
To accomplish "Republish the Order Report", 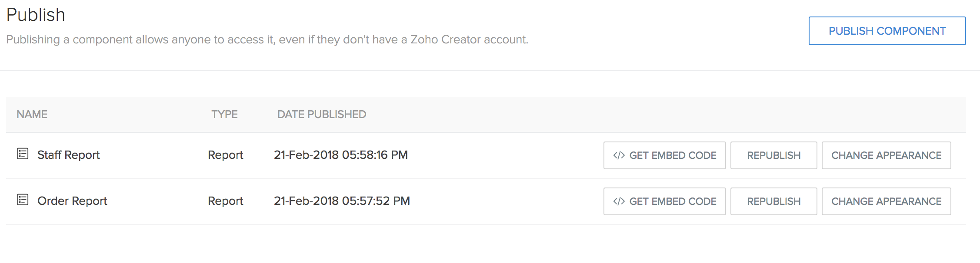I will (x=773, y=201).
